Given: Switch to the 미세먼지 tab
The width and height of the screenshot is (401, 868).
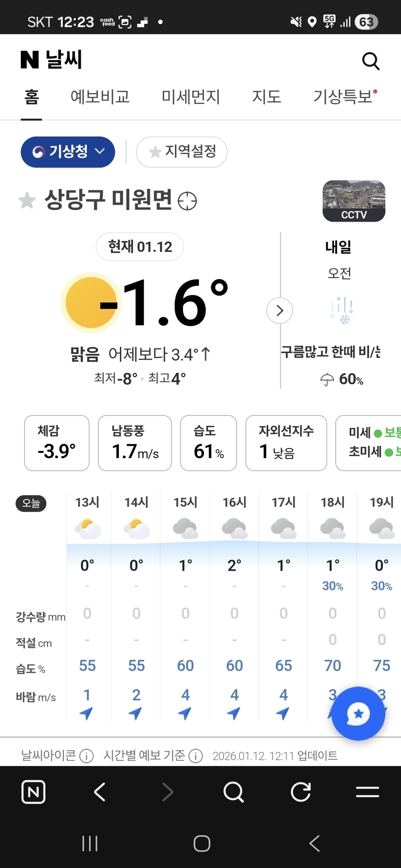Looking at the screenshot, I should coord(190,97).
